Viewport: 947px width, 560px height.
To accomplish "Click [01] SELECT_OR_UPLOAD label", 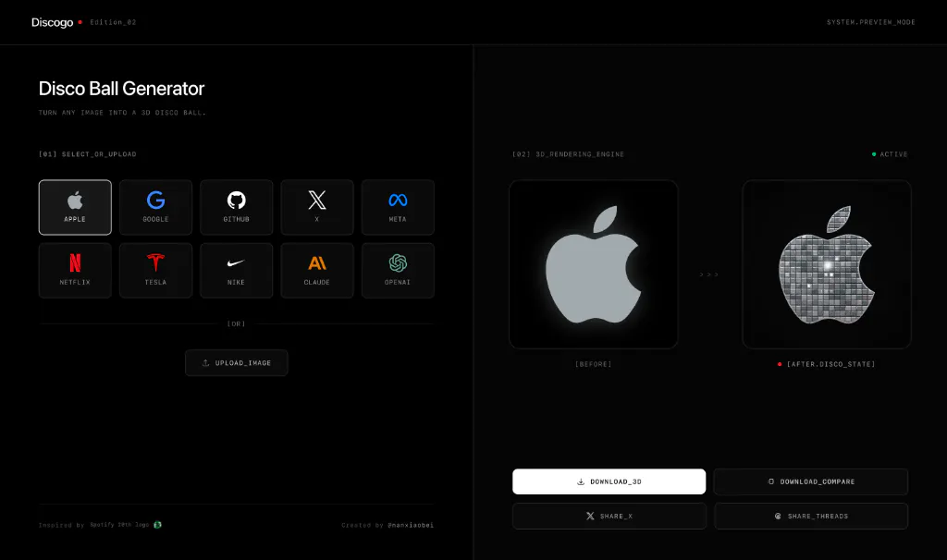I will click(x=88, y=154).
